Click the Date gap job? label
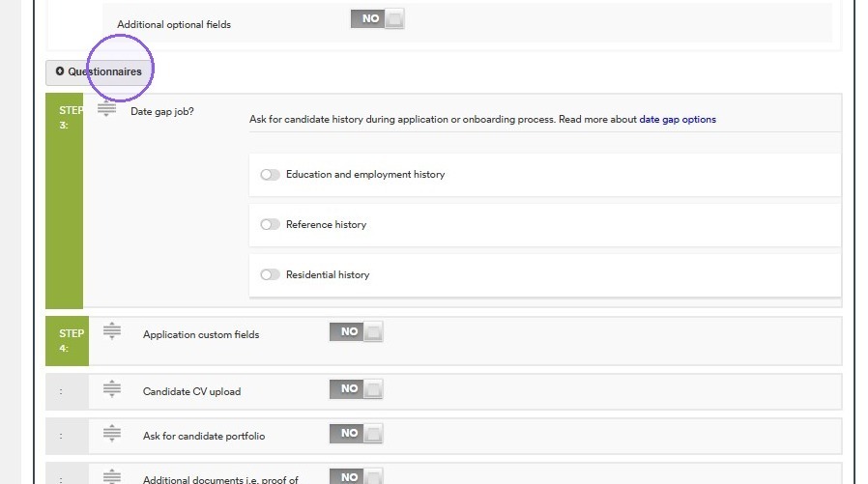868x484 pixels. (162, 112)
